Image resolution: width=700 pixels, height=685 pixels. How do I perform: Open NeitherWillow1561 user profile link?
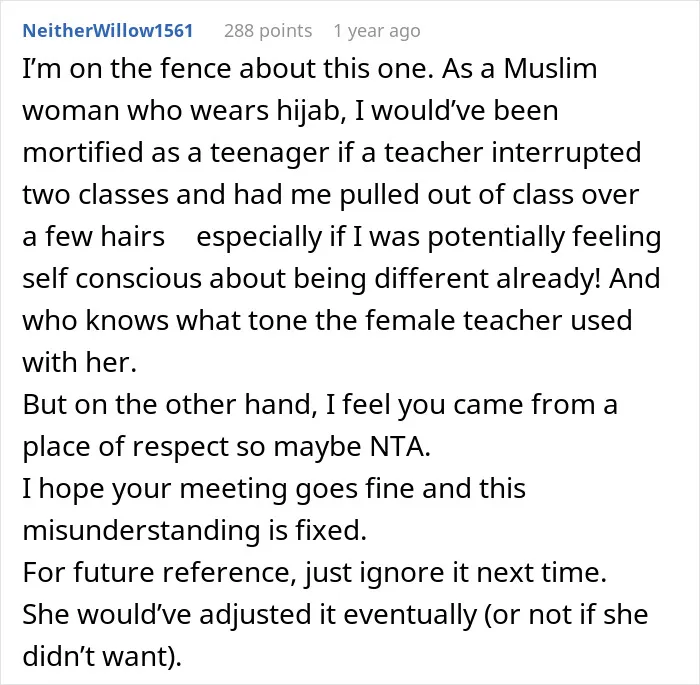coord(108,31)
